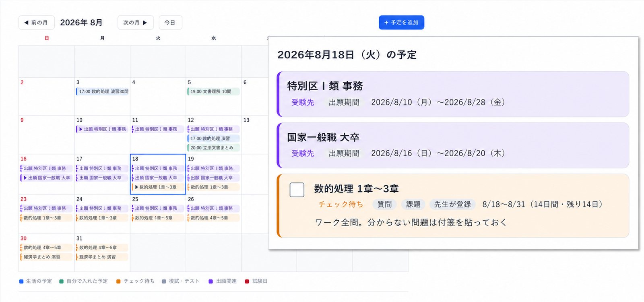
Task: Click the 質問 tag on the task card
Action: pos(384,205)
